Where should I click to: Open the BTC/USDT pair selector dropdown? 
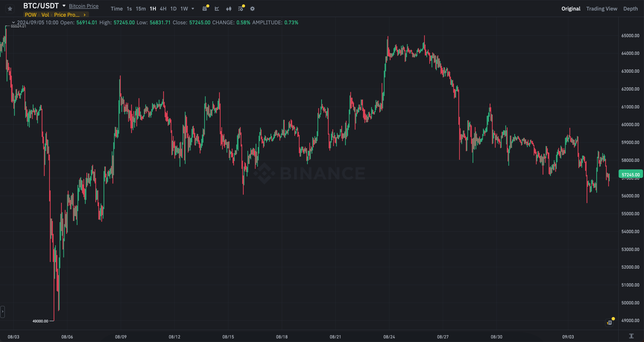tap(64, 6)
